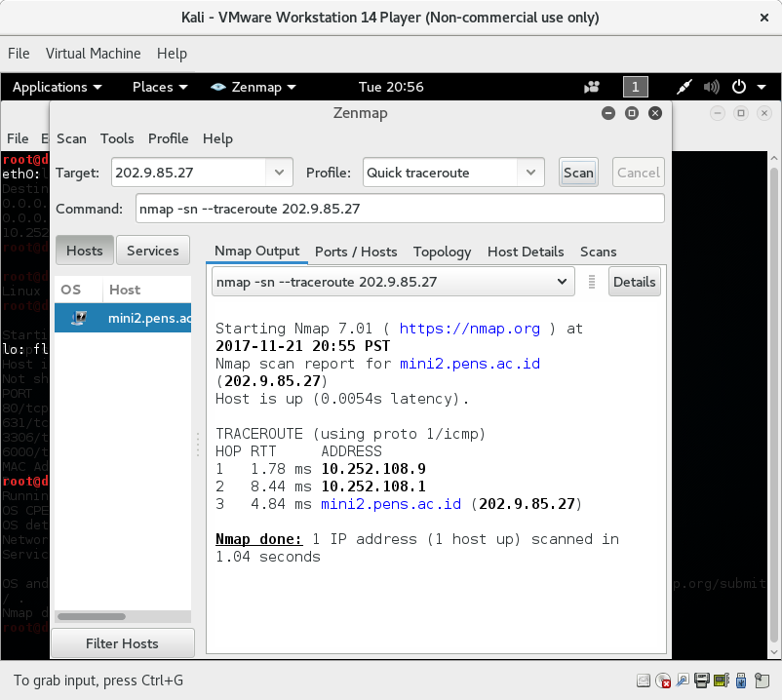Click workspace indicator number 1
The height and width of the screenshot is (700, 782).
click(636, 87)
